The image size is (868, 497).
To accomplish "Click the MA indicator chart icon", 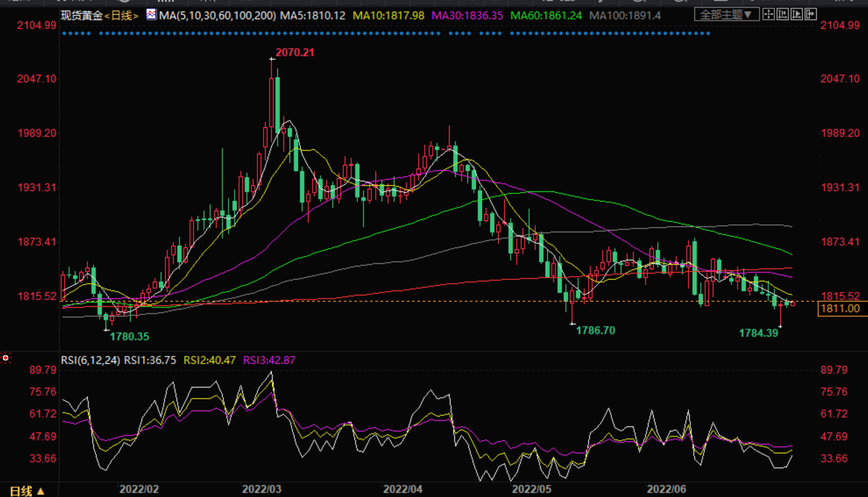I will [151, 15].
